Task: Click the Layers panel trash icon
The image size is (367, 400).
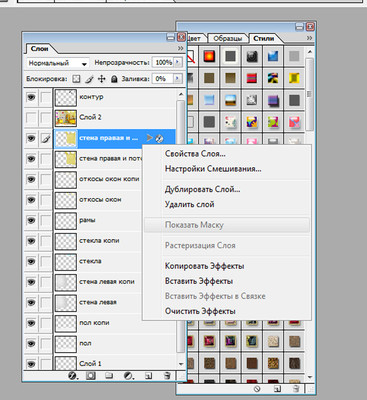Action: coord(168,376)
